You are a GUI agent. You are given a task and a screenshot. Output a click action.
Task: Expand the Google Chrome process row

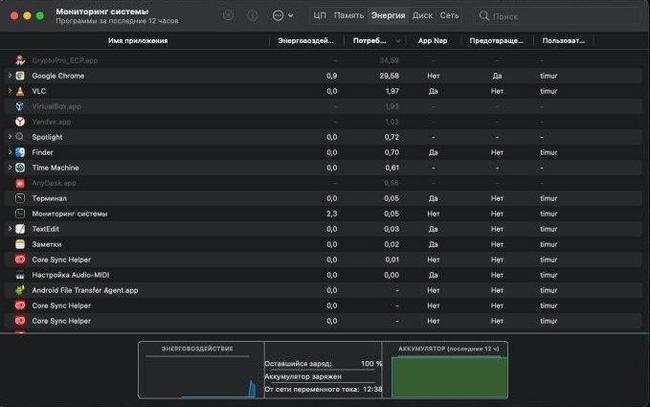9,76
